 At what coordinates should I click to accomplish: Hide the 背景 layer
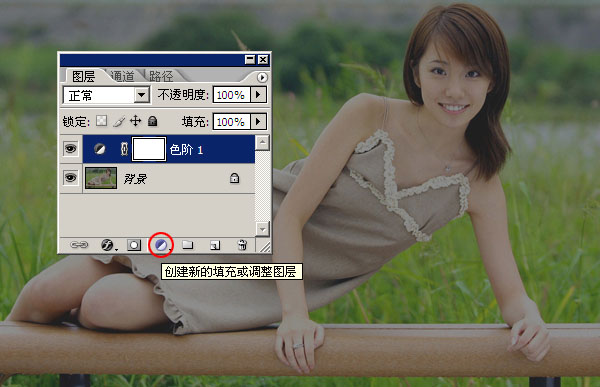pos(70,178)
